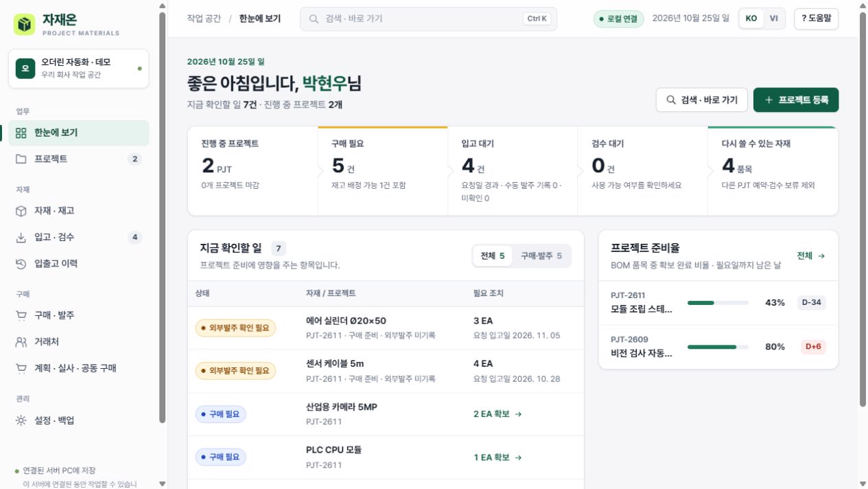Open the 입고 대기 summary card
The image size is (868, 489).
pyautogui.click(x=513, y=171)
